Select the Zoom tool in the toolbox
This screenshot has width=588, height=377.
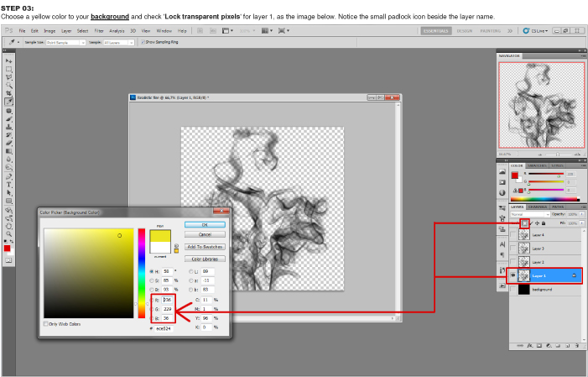(8, 234)
